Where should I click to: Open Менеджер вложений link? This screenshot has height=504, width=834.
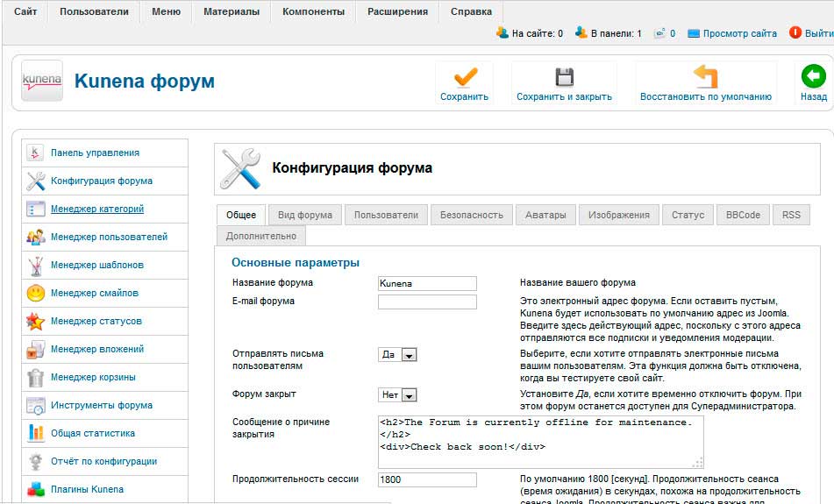click(x=97, y=349)
